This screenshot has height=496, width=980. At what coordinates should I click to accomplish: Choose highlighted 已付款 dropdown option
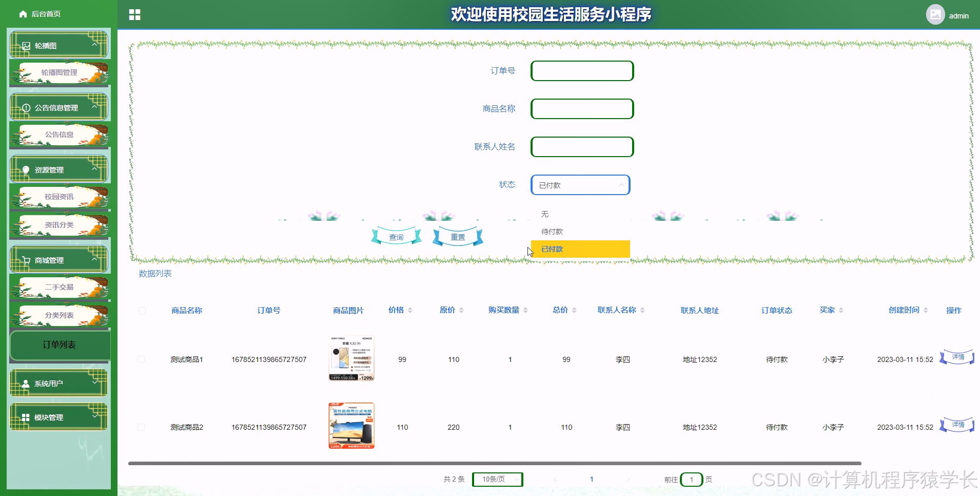[x=580, y=249]
